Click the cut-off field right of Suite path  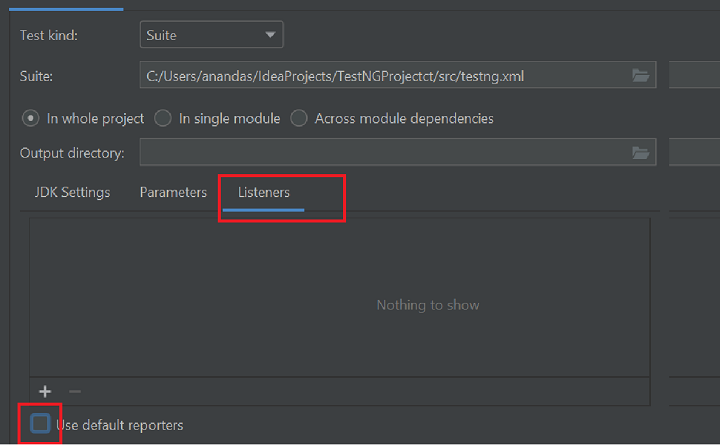[695, 75]
